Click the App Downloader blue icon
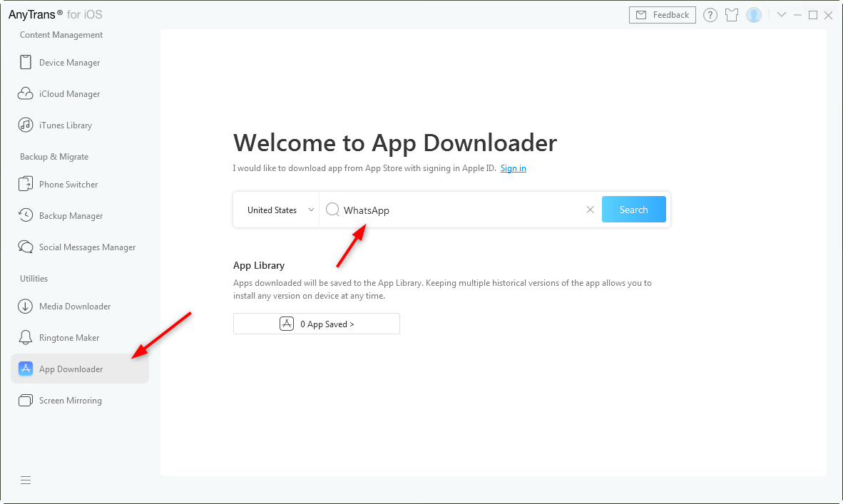This screenshot has height=504, width=843. click(25, 369)
